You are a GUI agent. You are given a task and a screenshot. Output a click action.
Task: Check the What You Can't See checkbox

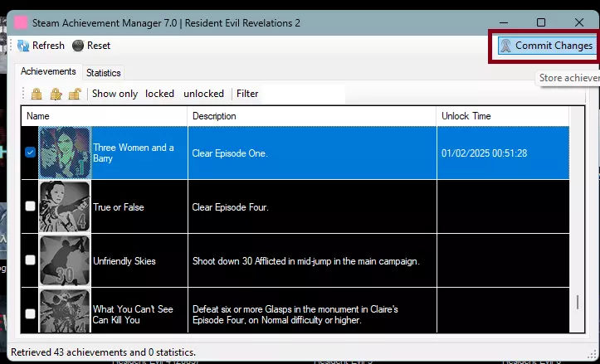coord(30,314)
